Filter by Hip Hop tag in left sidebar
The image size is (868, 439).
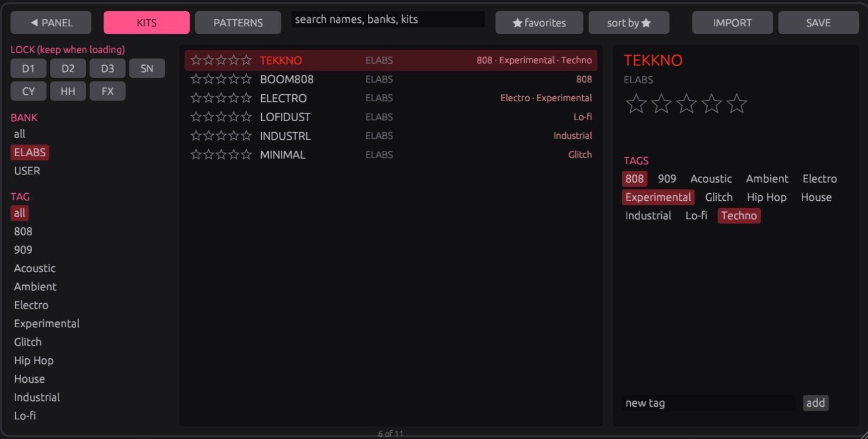pyautogui.click(x=33, y=361)
